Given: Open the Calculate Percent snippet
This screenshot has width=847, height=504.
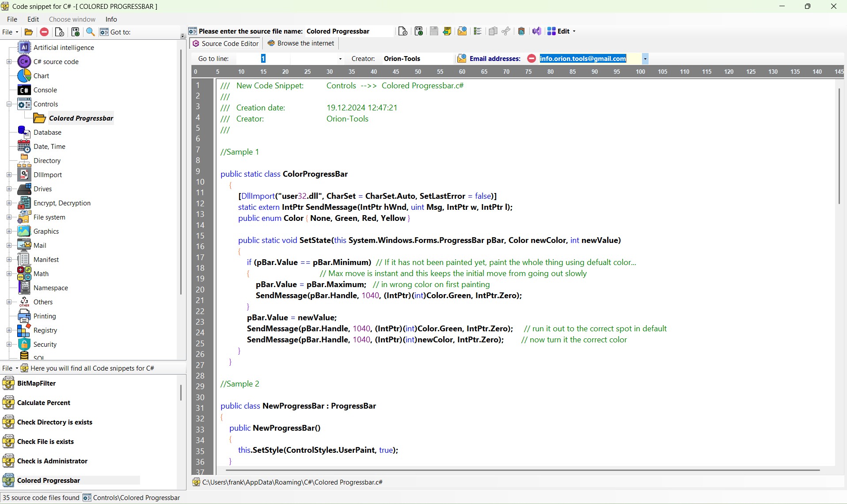Looking at the screenshot, I should click(43, 402).
